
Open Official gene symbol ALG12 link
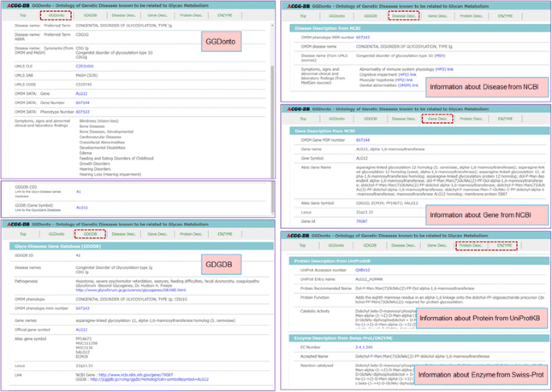81,329
